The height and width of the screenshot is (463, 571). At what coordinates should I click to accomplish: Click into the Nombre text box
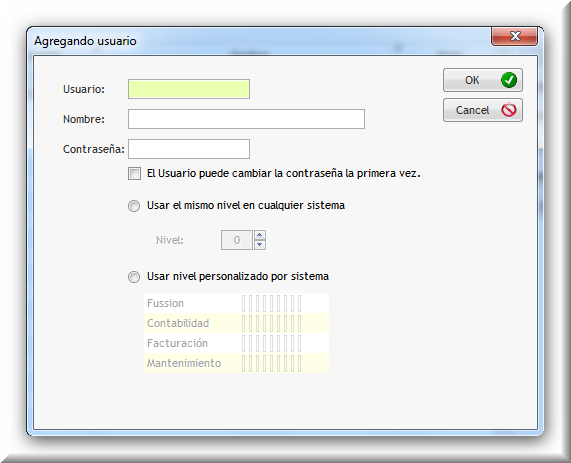tap(246, 119)
